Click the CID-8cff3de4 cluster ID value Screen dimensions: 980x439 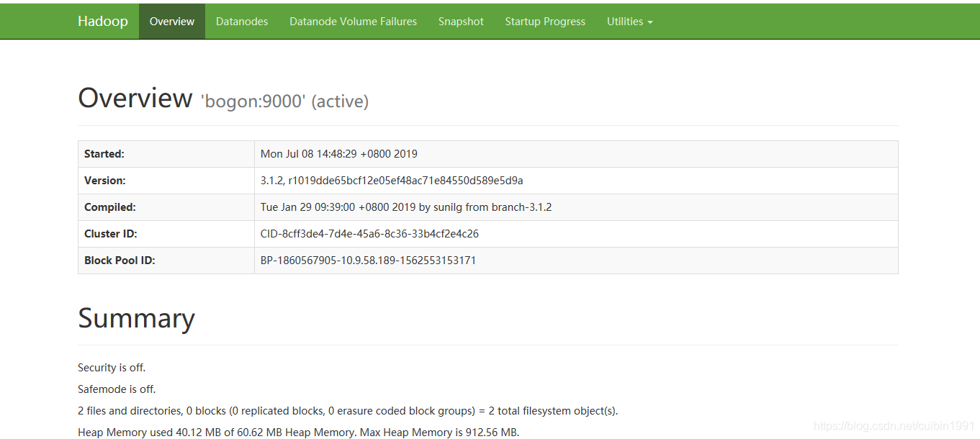[x=369, y=234]
